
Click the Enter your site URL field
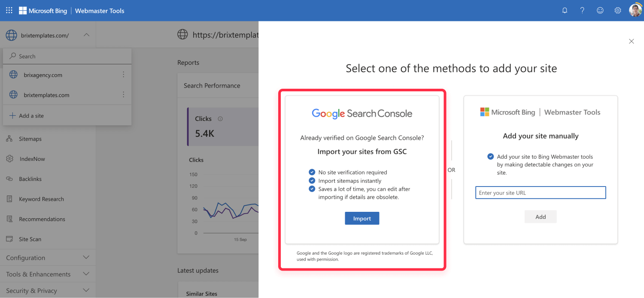click(541, 193)
